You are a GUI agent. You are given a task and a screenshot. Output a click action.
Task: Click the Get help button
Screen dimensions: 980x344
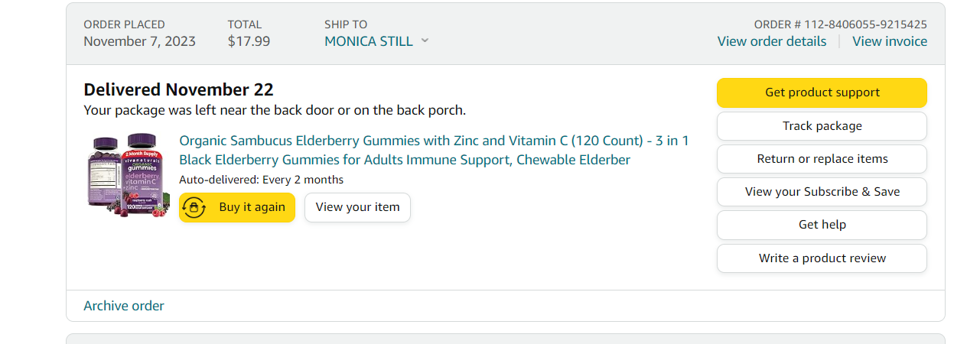click(x=822, y=225)
